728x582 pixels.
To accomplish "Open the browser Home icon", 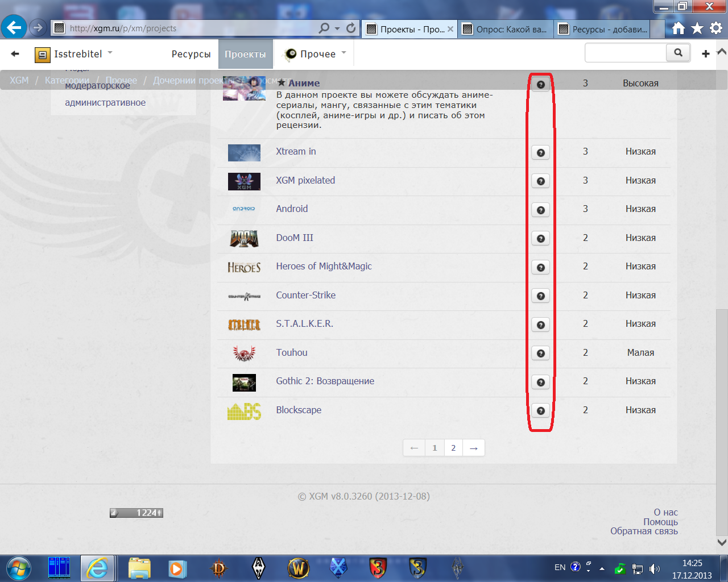I will pyautogui.click(x=679, y=28).
